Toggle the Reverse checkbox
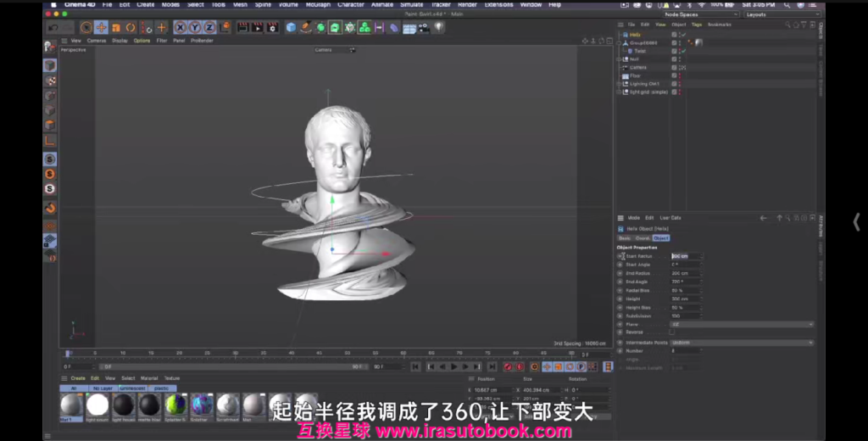868x441 pixels. [672, 332]
